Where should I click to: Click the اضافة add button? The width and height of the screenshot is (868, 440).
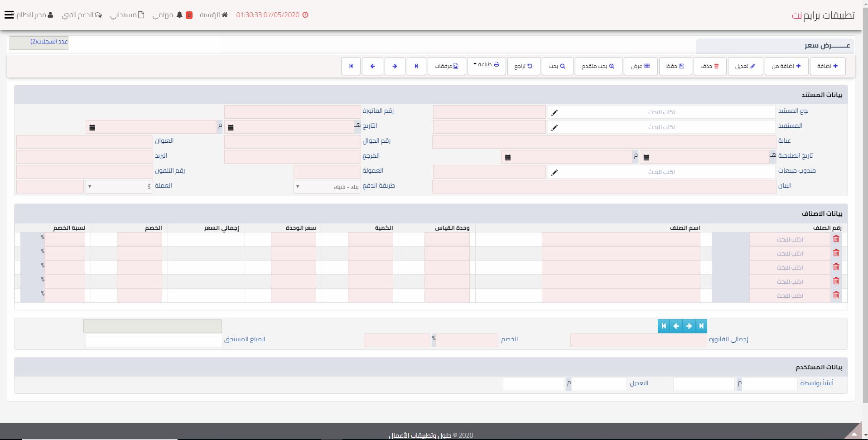[827, 66]
